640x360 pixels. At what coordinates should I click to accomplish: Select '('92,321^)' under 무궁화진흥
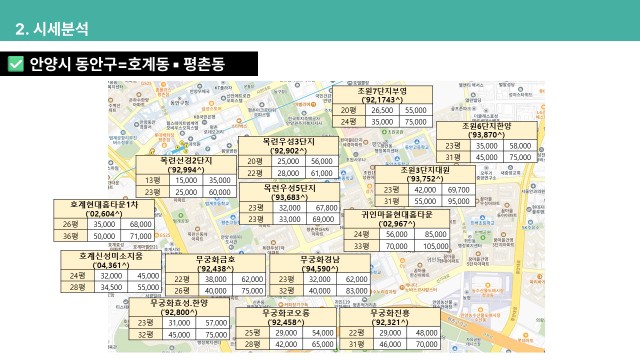point(390,322)
